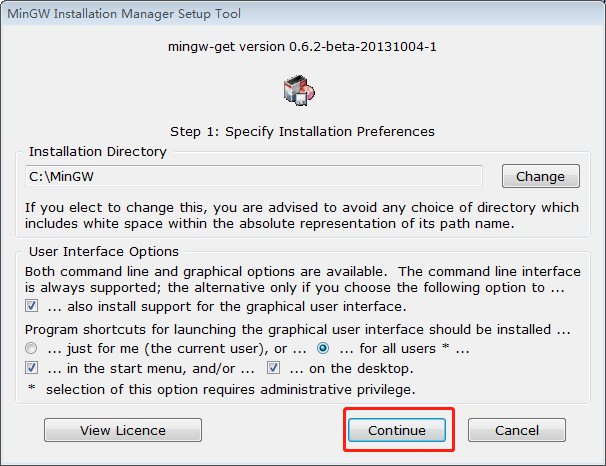
Task: Click Continue to proceed with setup
Action: (x=397, y=430)
